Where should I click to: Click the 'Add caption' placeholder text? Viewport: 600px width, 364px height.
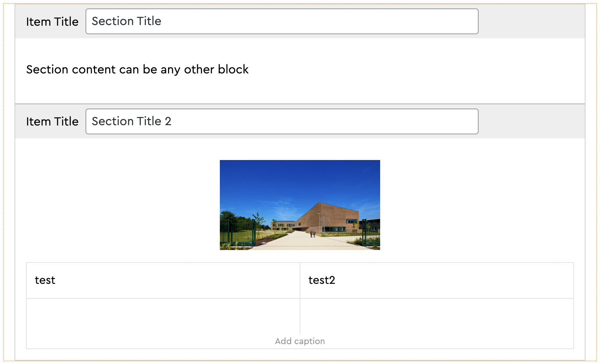click(x=300, y=341)
